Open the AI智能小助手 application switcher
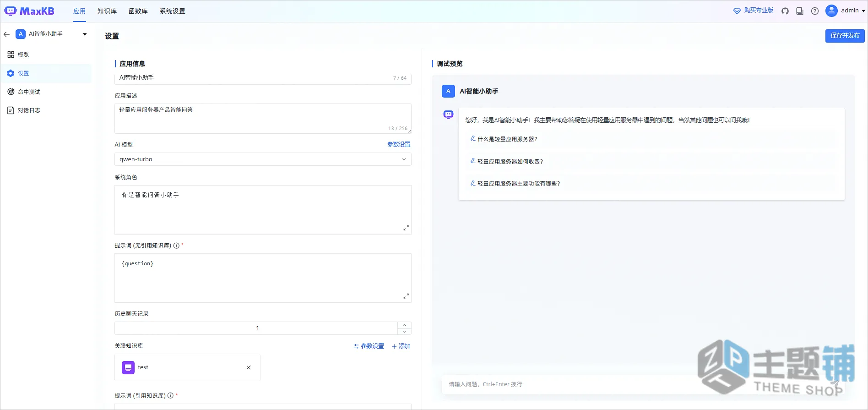The width and height of the screenshot is (868, 410). click(x=85, y=34)
